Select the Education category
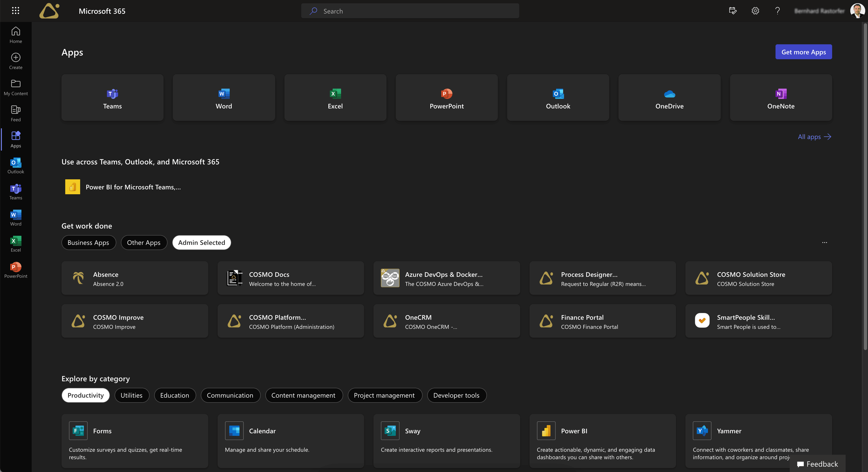Image resolution: width=868 pixels, height=472 pixels. (x=174, y=396)
